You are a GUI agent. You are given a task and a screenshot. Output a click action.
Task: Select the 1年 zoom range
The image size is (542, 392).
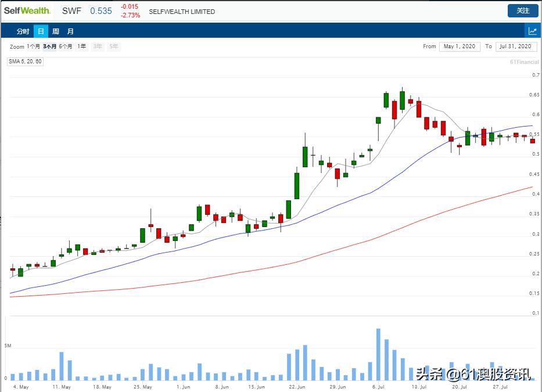click(81, 46)
